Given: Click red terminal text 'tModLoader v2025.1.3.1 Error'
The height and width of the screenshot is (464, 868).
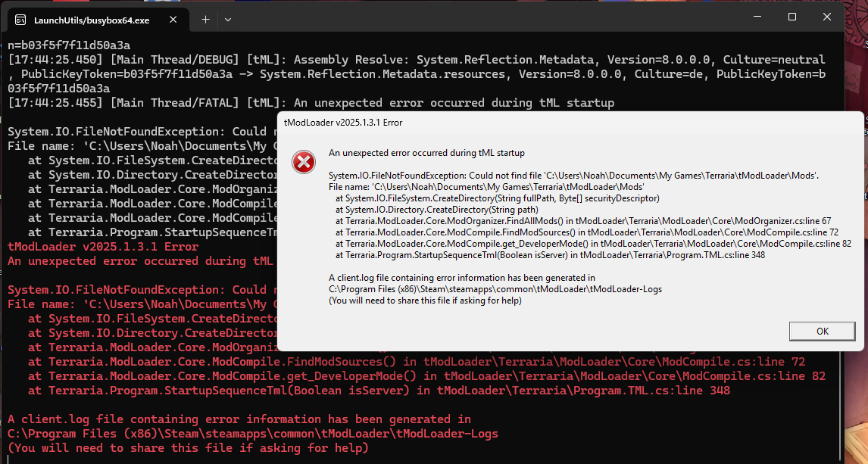Looking at the screenshot, I should [x=103, y=247].
